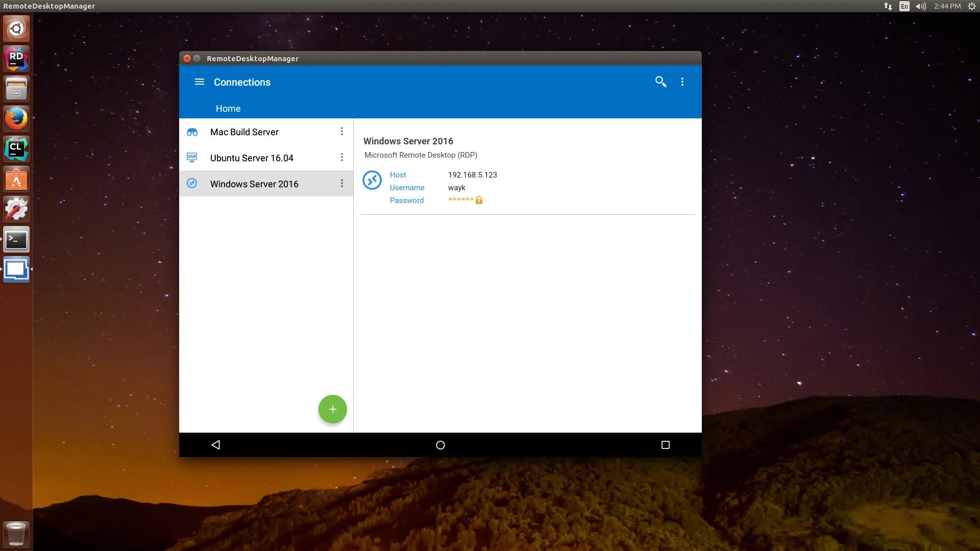
Task: Open options for Windows Server 2016
Action: [x=342, y=184]
